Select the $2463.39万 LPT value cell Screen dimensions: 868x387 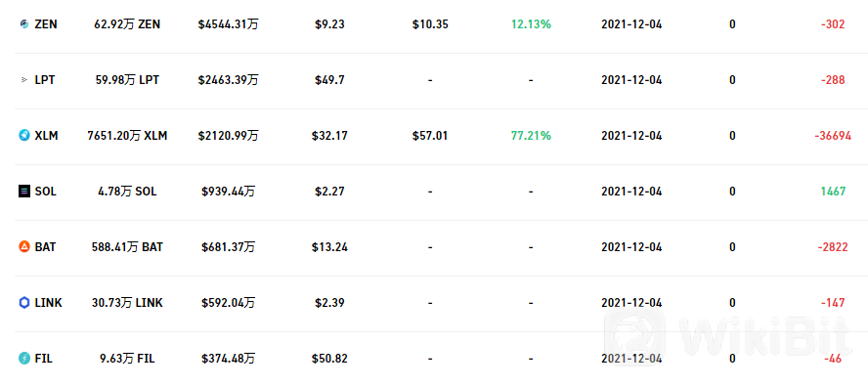[228, 80]
